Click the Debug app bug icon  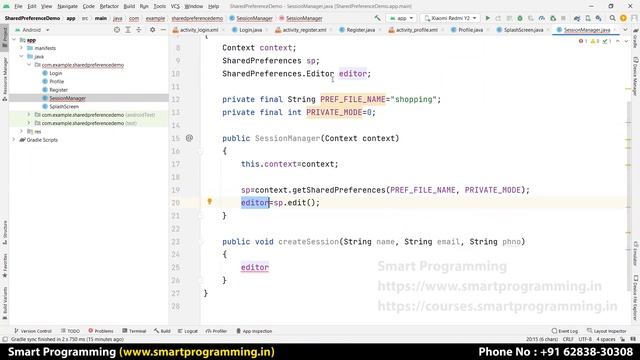click(520, 18)
